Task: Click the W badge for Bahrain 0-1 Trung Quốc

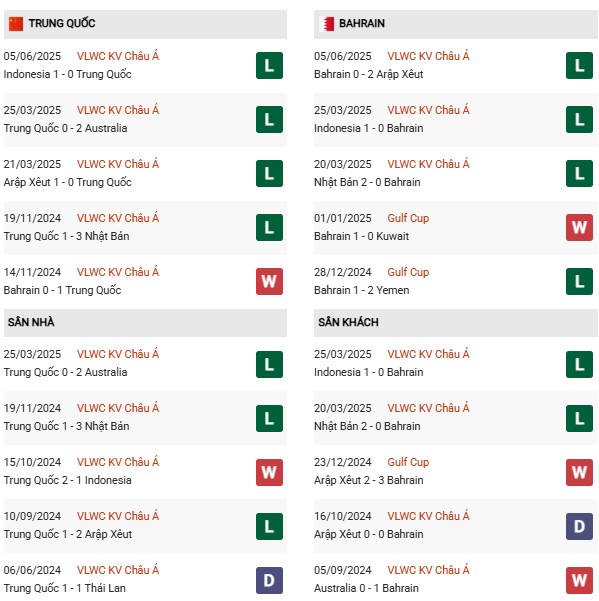Action: (x=269, y=281)
